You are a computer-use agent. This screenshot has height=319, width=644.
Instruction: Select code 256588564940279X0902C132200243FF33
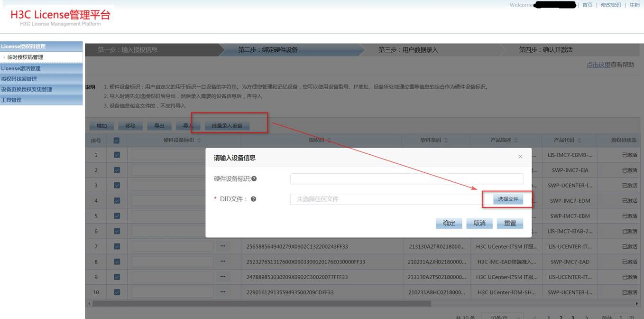297,246
